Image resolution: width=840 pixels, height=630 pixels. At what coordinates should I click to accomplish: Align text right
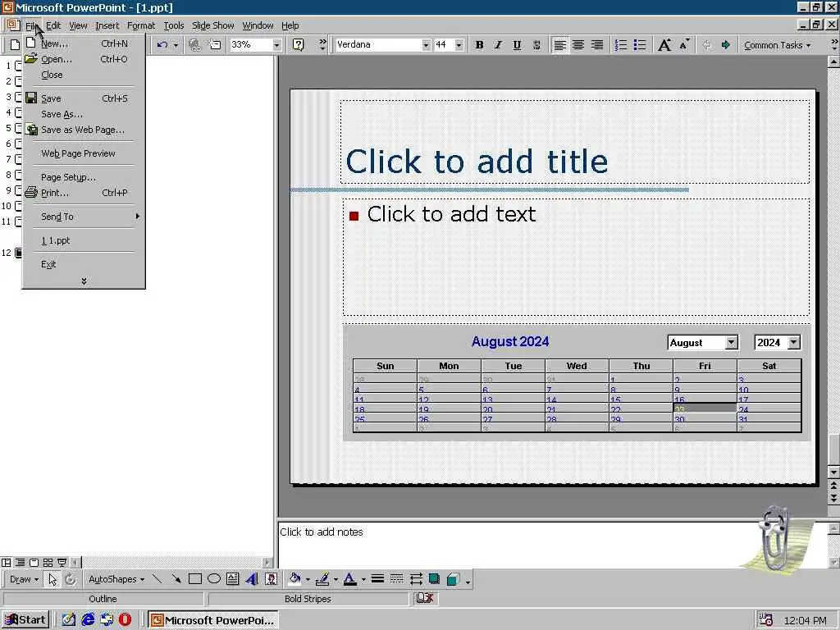[597, 45]
